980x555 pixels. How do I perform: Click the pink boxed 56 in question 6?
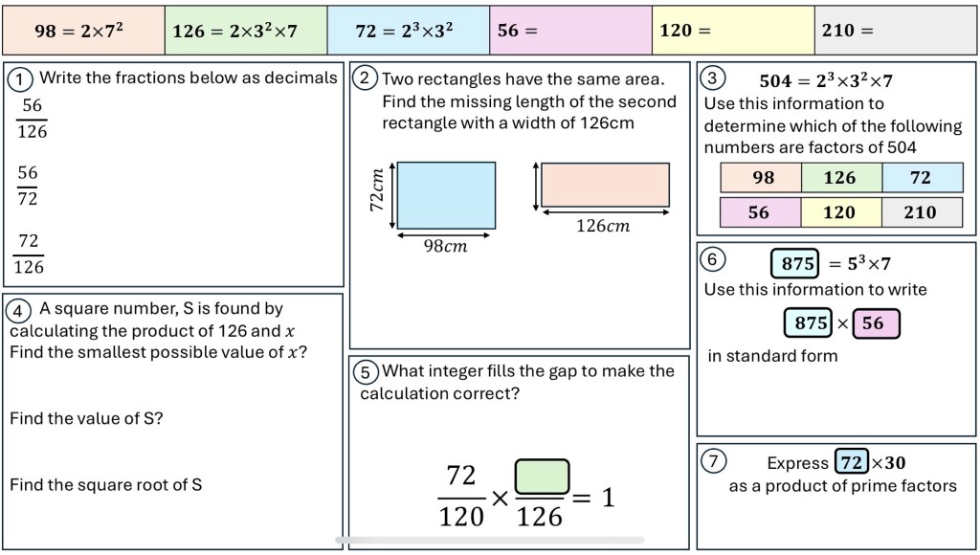875,323
